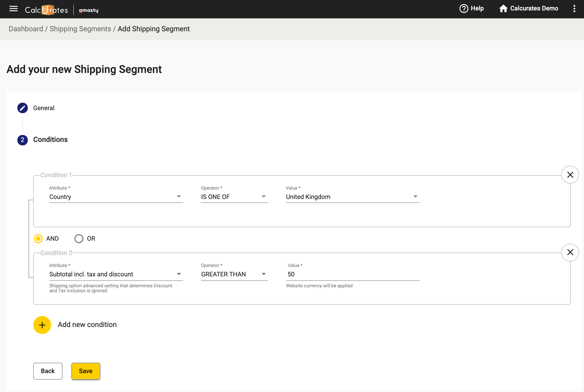
Task: Select the OR radio button
Action: (x=79, y=238)
